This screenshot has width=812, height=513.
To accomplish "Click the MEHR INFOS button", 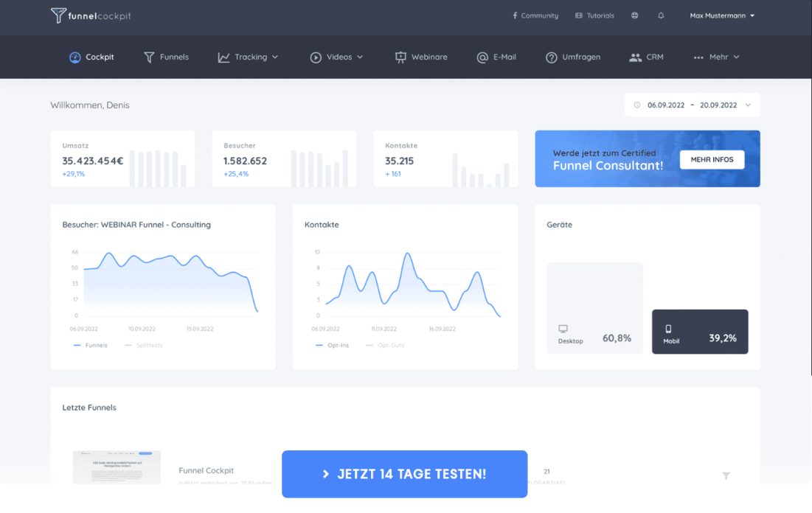I will tap(712, 159).
